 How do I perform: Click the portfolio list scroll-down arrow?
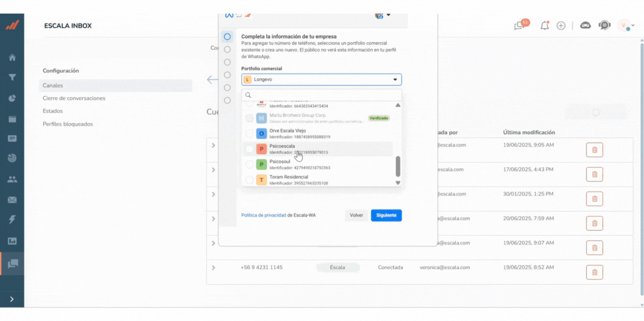398,183
